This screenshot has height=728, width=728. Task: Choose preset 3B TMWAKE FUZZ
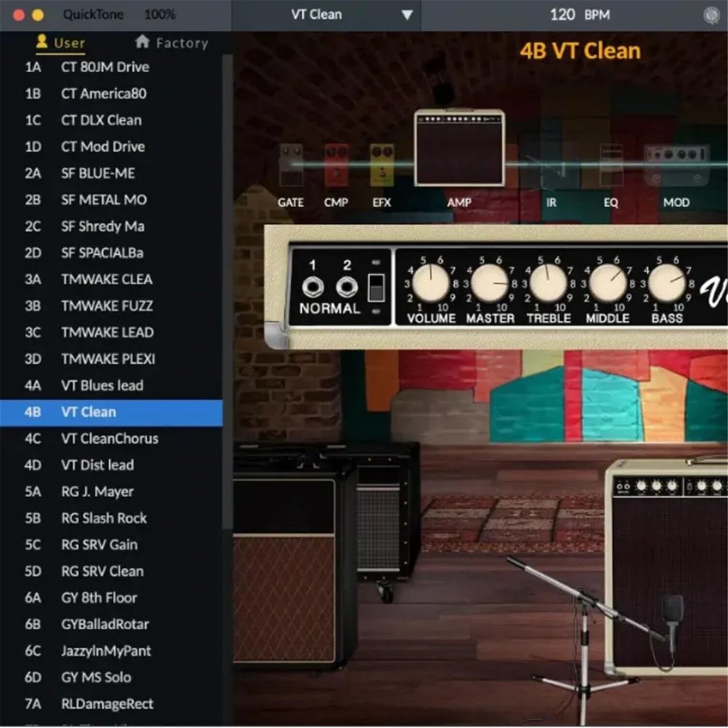pyautogui.click(x=107, y=306)
